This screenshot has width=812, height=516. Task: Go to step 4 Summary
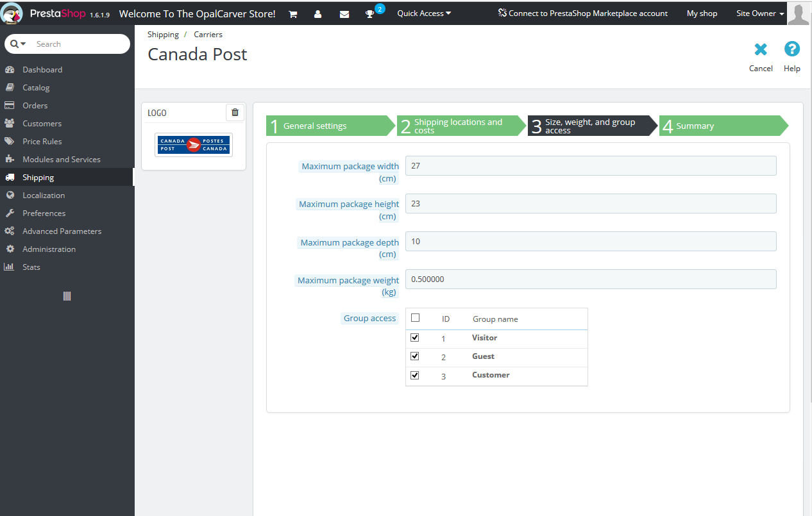pos(723,126)
